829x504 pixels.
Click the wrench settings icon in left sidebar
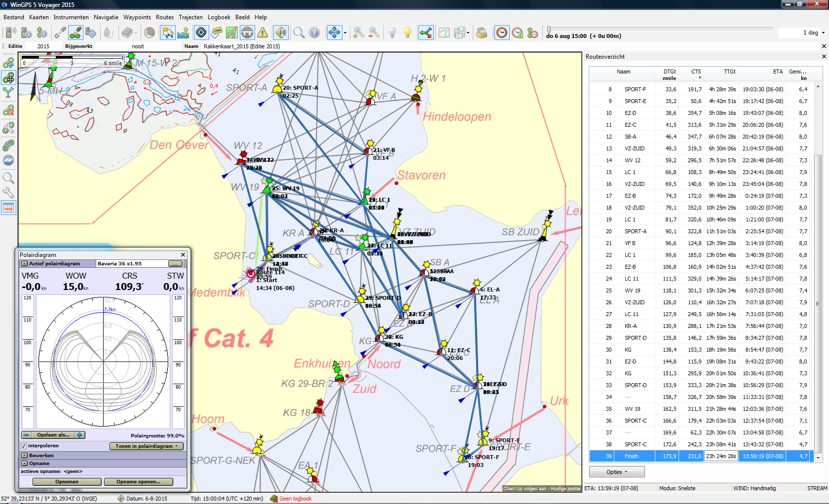(8, 192)
